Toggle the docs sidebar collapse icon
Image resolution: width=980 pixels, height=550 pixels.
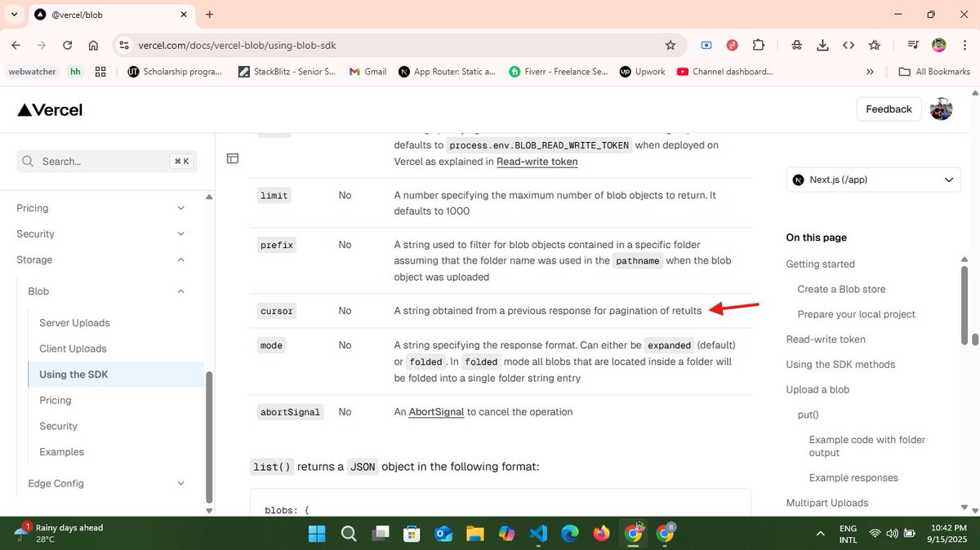click(x=233, y=158)
